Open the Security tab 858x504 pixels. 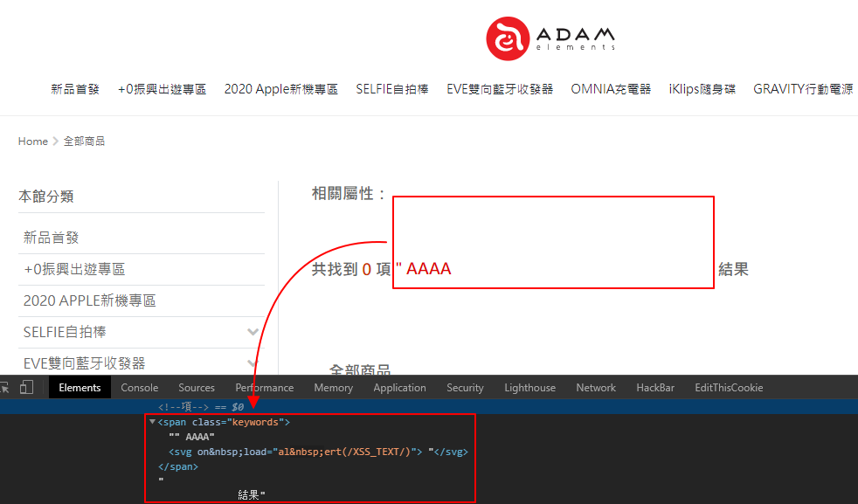(x=465, y=388)
